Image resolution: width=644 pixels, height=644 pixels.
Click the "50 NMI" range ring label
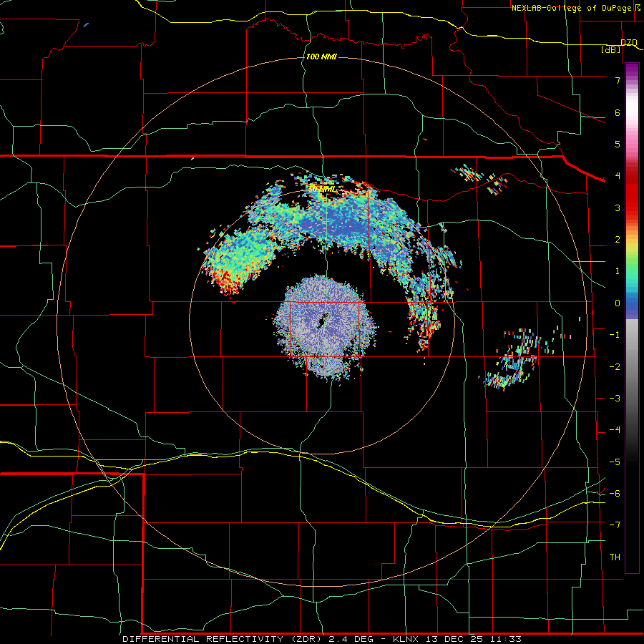(321, 190)
